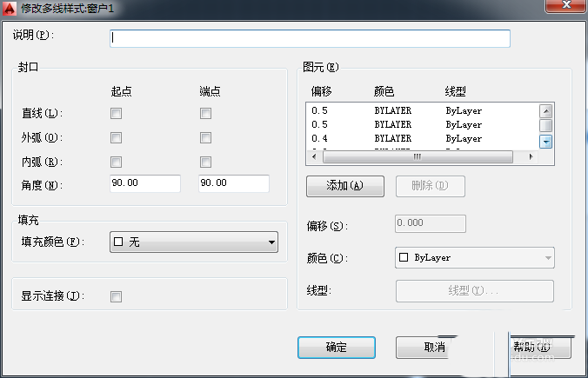Click the element list scroll down arrow
This screenshot has width=588, height=378.
[x=545, y=142]
